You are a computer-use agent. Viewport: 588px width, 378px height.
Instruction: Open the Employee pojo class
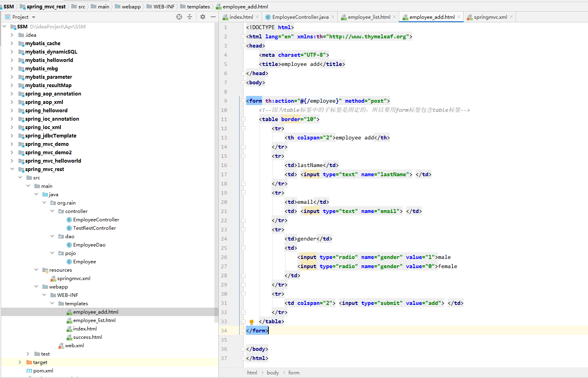pos(84,261)
